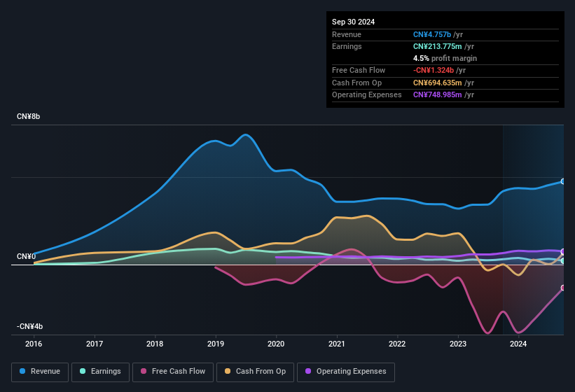
Task: Click the Operating Expenses label in tooltip
Action: 367,94
